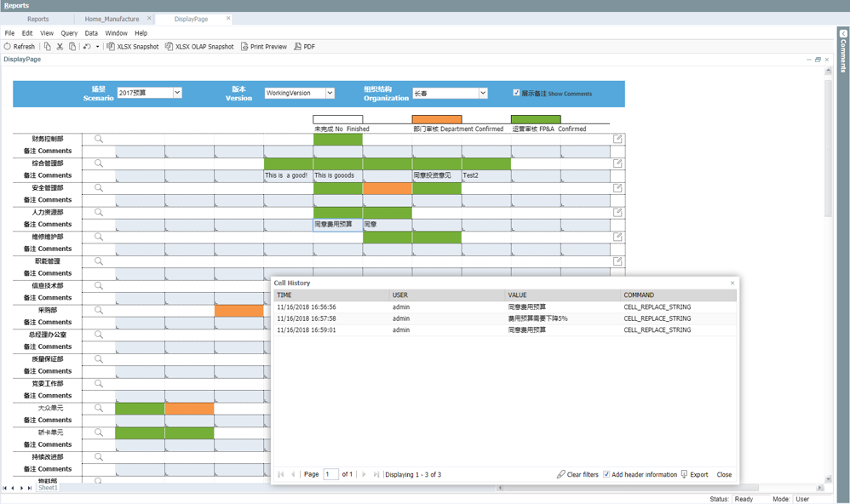Toggle Add header information checkbox
This screenshot has width=850, height=504.
[x=606, y=474]
